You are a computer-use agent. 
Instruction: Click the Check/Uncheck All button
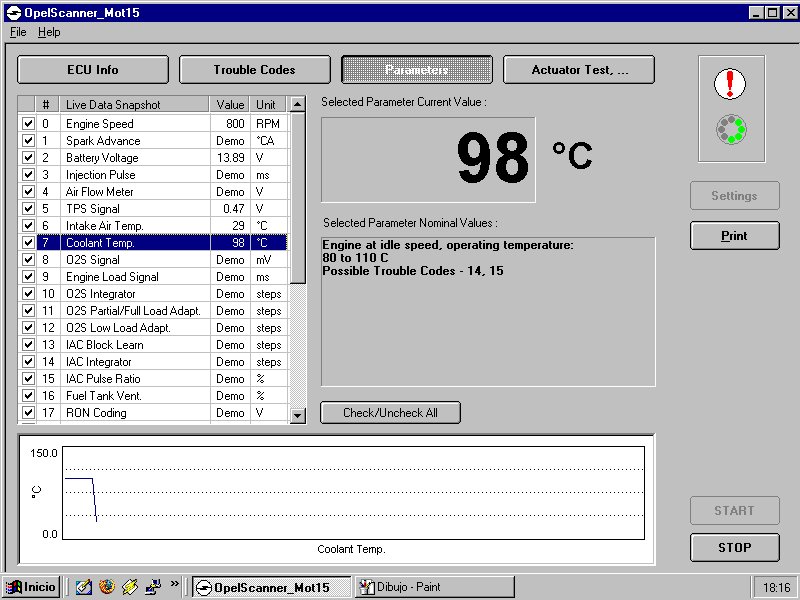tap(390, 413)
